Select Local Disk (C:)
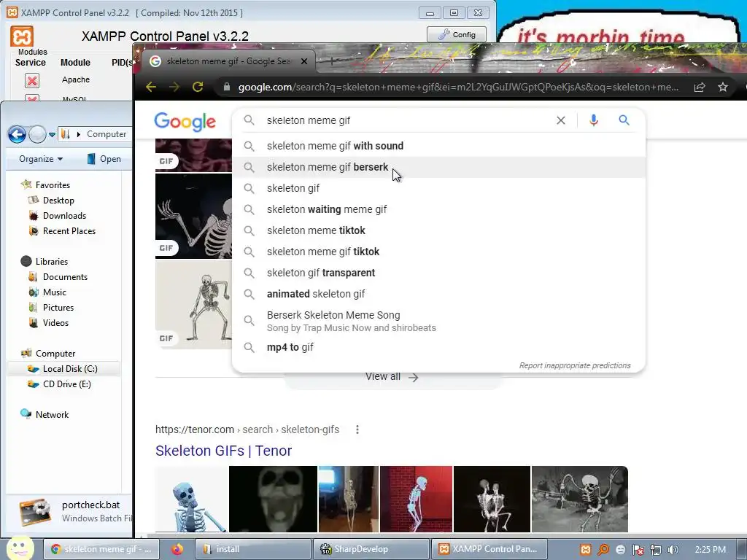The width and height of the screenshot is (747, 560). coord(63,368)
